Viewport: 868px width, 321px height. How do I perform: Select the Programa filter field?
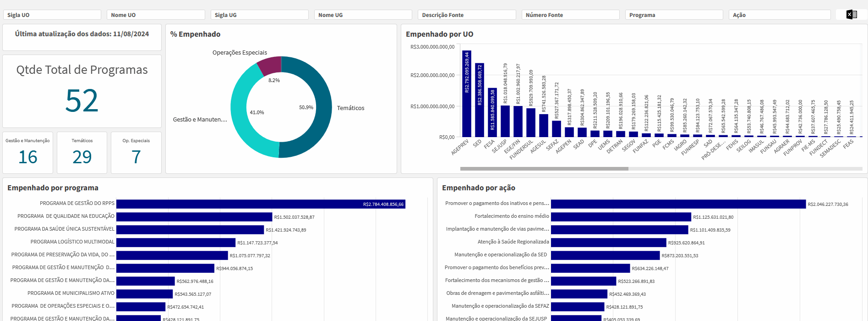point(674,15)
